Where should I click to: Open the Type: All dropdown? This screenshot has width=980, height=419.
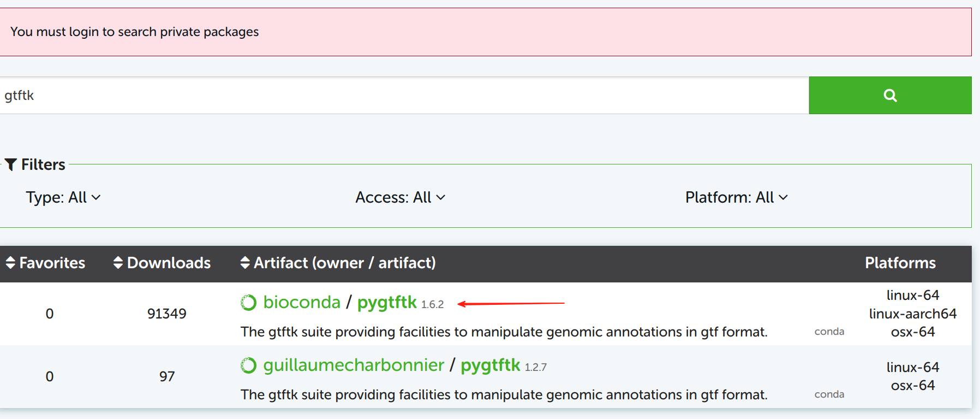[63, 197]
